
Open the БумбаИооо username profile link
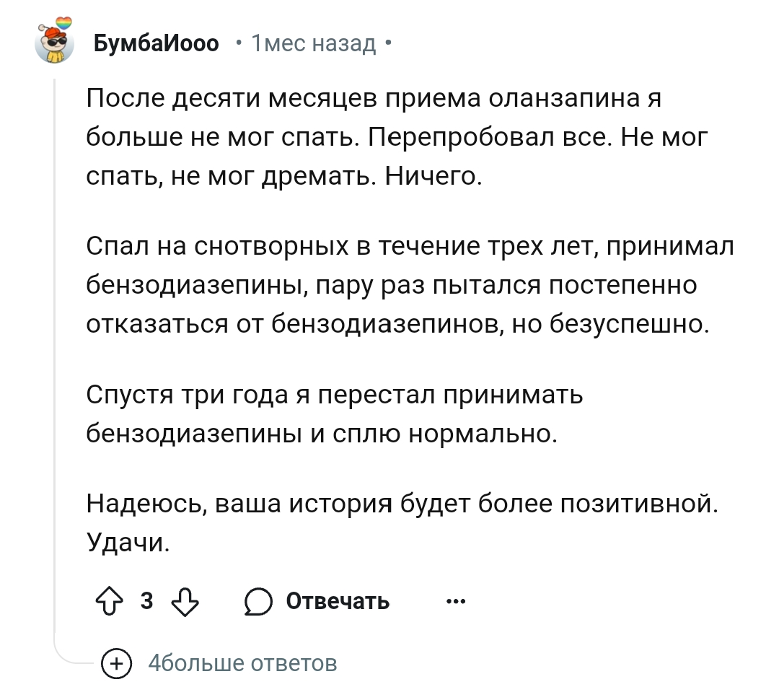click(156, 43)
